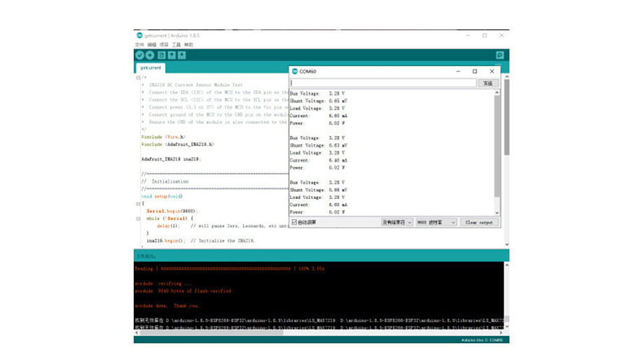The image size is (644, 362).
Task: Create a new sketch with New icon
Action: tap(161, 55)
